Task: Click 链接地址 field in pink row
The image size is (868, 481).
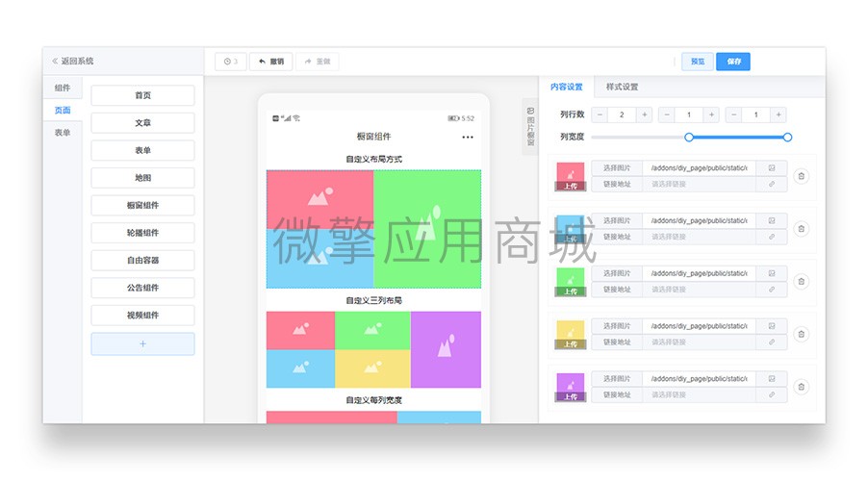Action: (x=700, y=184)
